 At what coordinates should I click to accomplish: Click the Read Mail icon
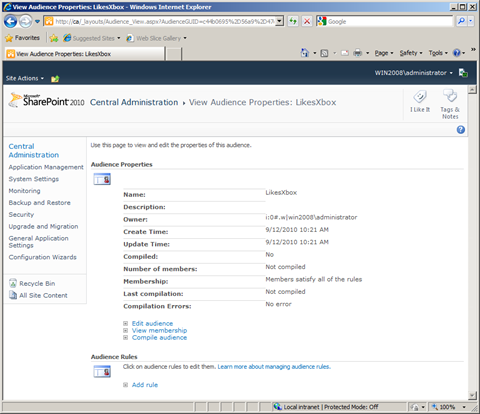[x=345, y=53]
